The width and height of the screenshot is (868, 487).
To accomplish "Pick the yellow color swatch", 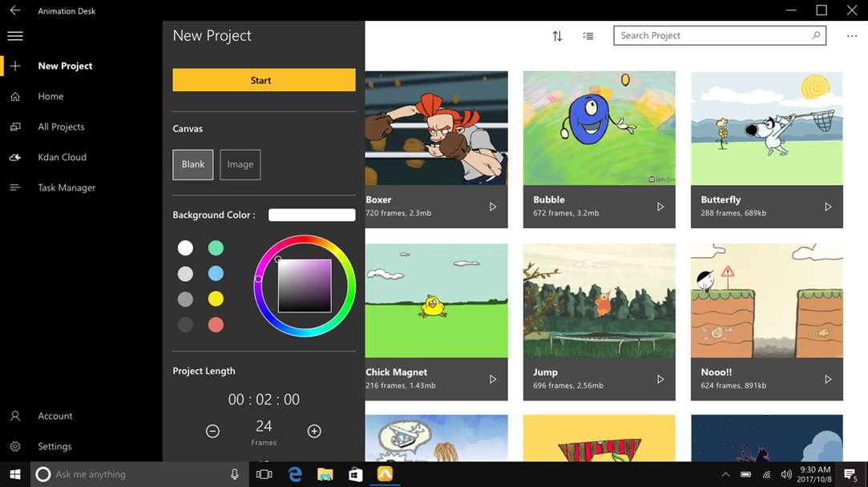I will (x=216, y=299).
